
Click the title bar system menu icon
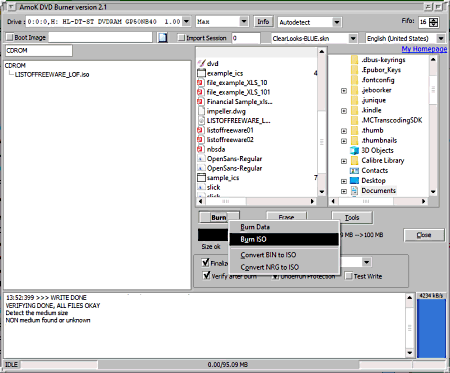[x=11, y=7]
